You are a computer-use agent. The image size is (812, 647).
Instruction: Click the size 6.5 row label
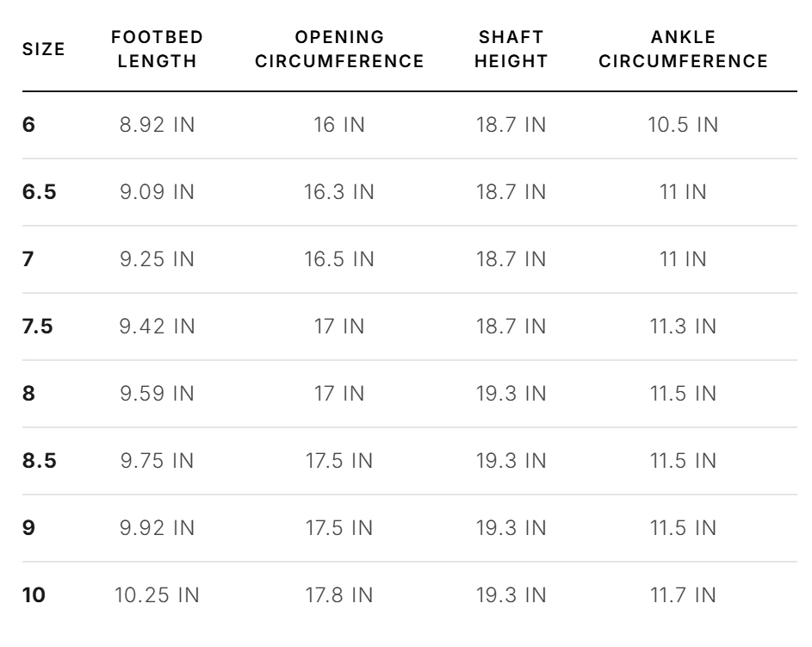click(40, 192)
